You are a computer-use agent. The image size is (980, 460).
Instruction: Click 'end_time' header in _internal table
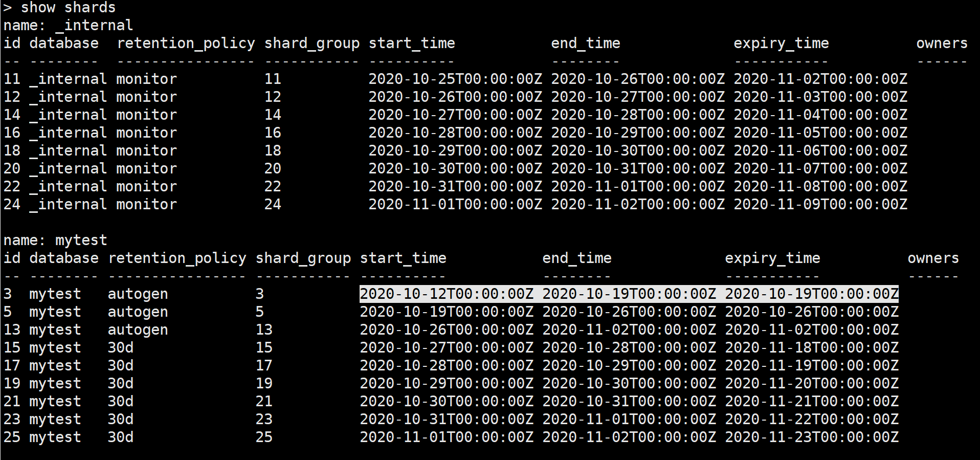coord(586,43)
